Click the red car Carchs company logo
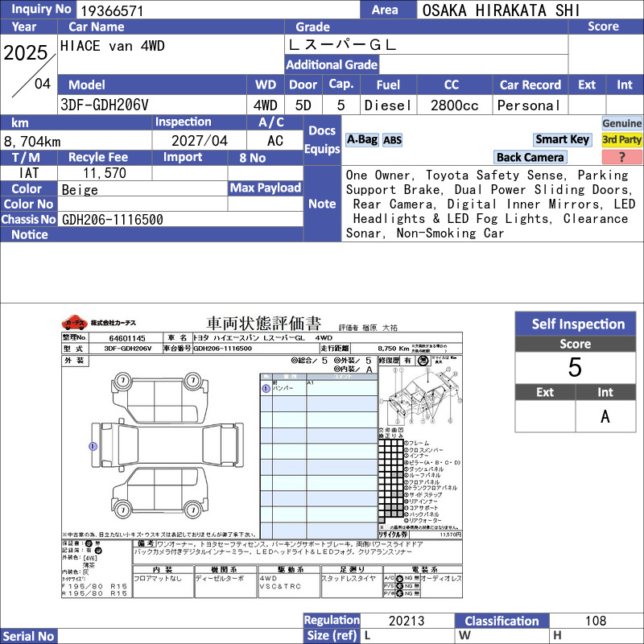Screen dimensions: 644x644 74,323
